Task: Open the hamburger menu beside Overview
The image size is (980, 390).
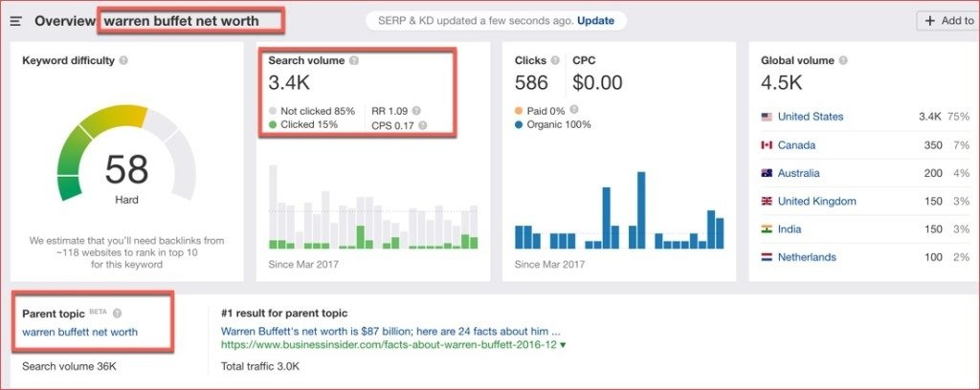Action: click(x=16, y=21)
